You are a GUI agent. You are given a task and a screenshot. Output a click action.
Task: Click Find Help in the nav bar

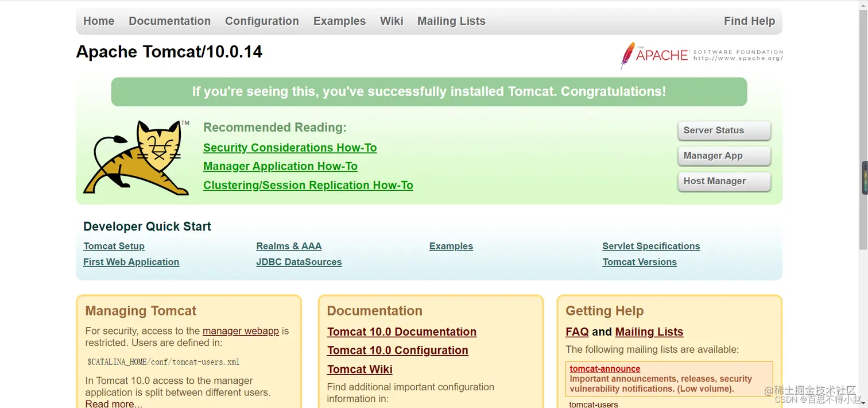pos(749,21)
